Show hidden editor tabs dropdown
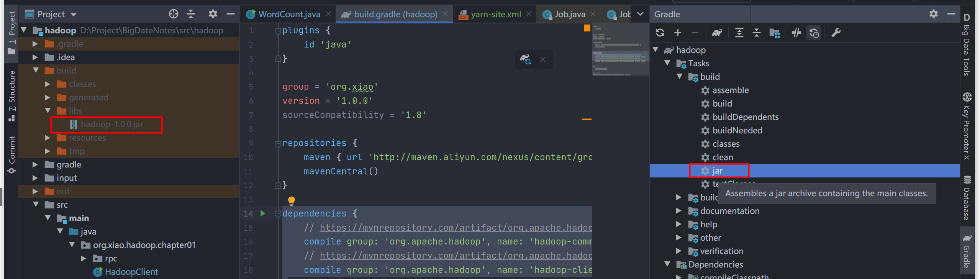Image resolution: width=980 pixels, height=279 pixels. click(x=640, y=14)
